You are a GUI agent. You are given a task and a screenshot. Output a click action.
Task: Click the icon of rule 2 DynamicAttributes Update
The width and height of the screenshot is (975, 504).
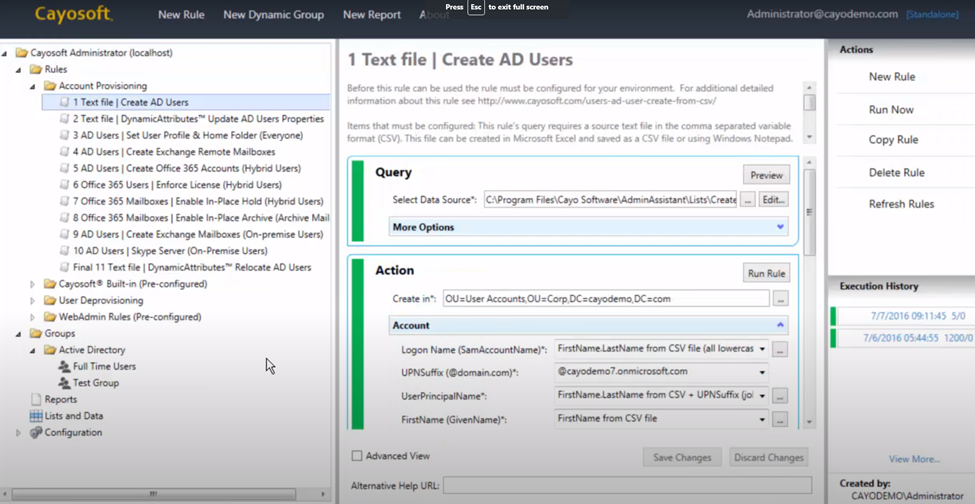65,119
